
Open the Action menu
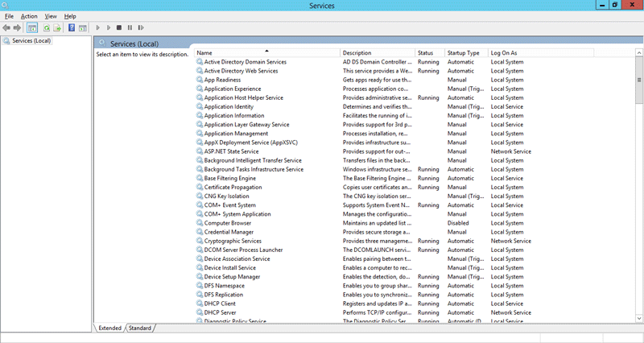pos(29,16)
